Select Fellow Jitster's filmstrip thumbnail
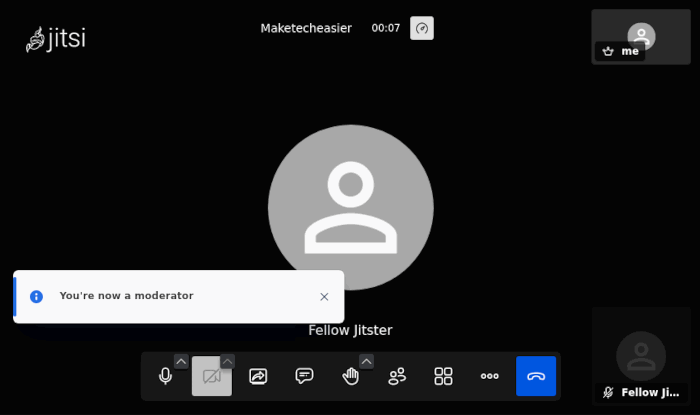Viewport: 700px width, 415px height. click(641, 356)
